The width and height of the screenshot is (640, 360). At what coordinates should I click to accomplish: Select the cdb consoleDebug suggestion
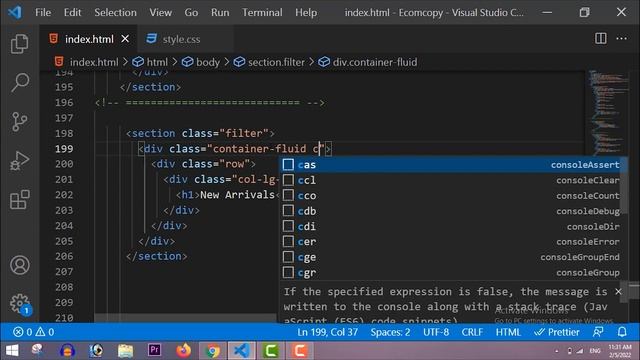[x=451, y=211]
